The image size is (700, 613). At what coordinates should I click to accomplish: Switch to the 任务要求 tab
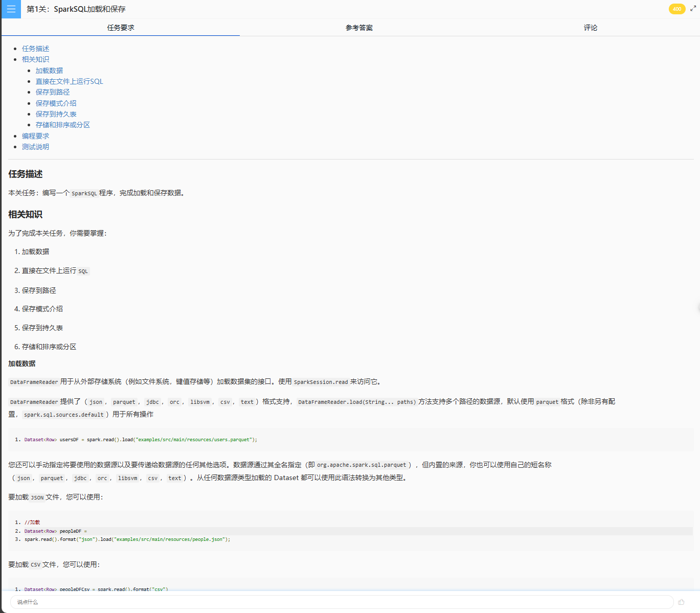click(121, 28)
